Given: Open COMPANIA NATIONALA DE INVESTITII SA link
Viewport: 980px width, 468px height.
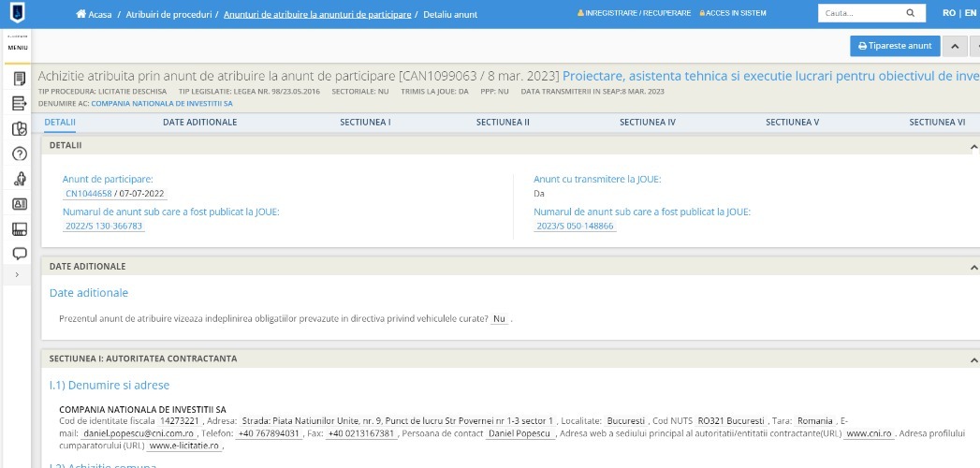Looking at the screenshot, I should click(162, 103).
